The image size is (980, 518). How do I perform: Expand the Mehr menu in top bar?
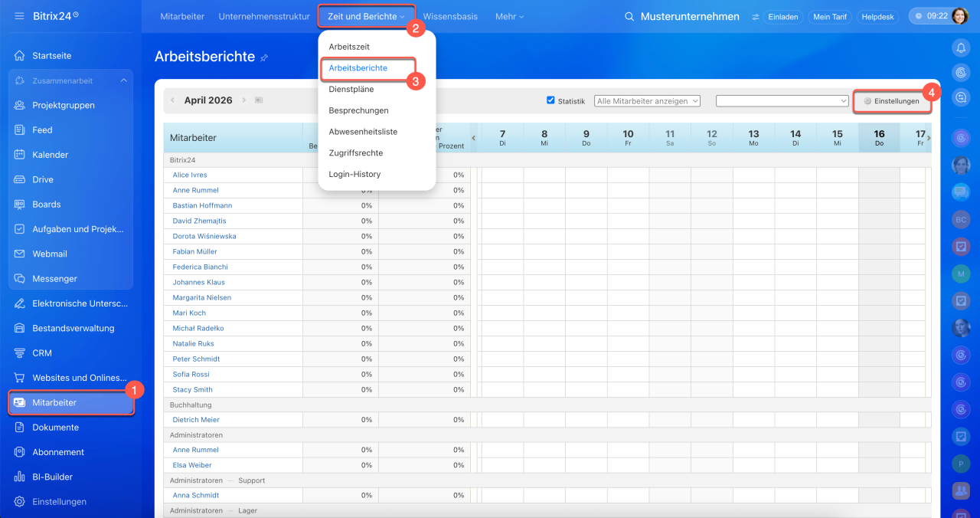coord(509,17)
